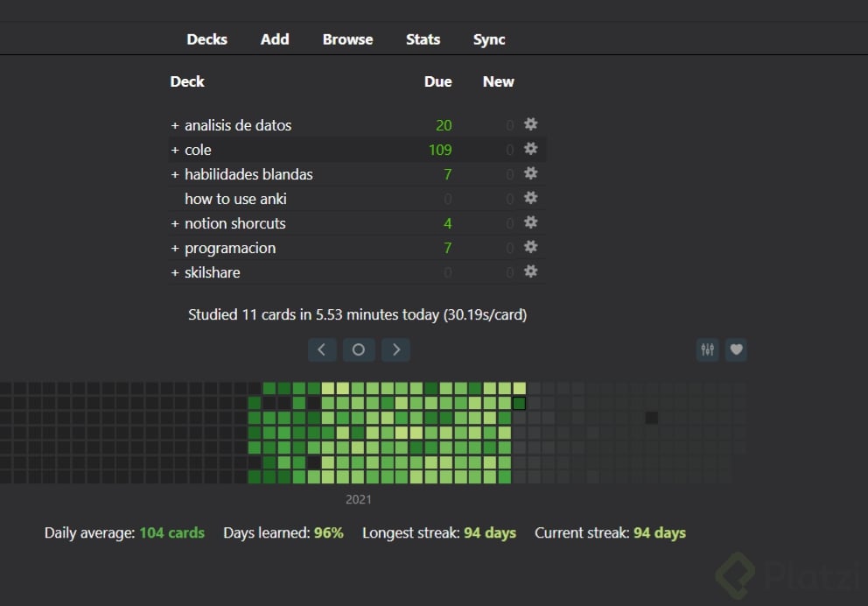Expand the habilidades blandas deck
Viewport: 868px width, 606px height.
pyautogui.click(x=175, y=174)
